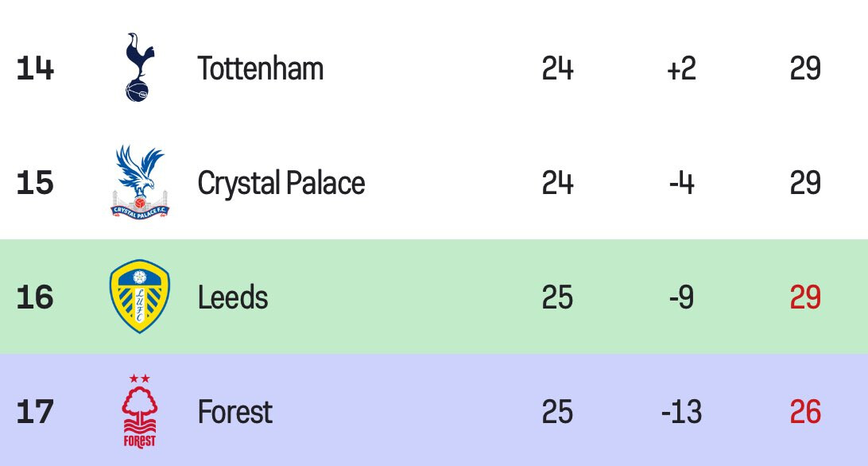Click Forest's goal difference -13

pos(681,413)
